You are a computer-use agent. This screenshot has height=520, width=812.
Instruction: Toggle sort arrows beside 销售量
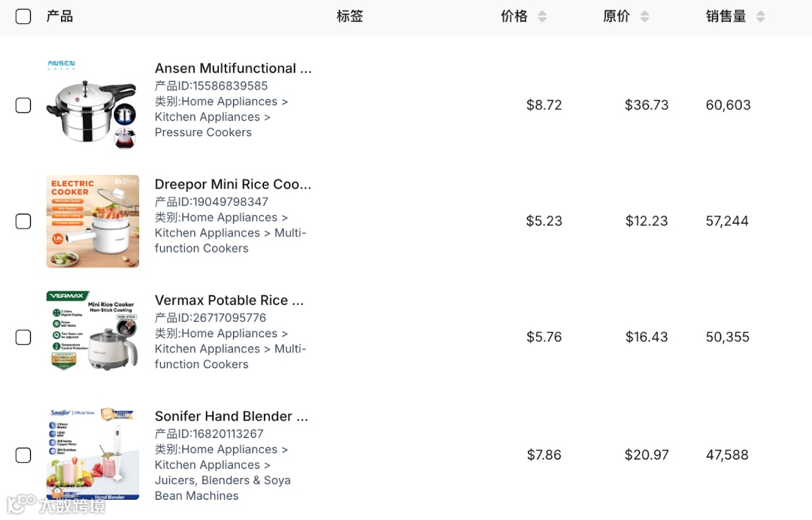pos(761,17)
